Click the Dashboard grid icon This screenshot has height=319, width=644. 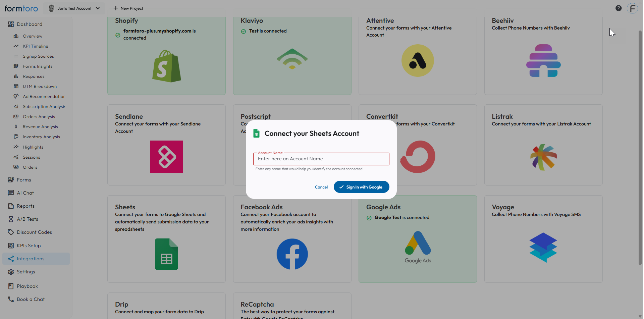(x=11, y=24)
